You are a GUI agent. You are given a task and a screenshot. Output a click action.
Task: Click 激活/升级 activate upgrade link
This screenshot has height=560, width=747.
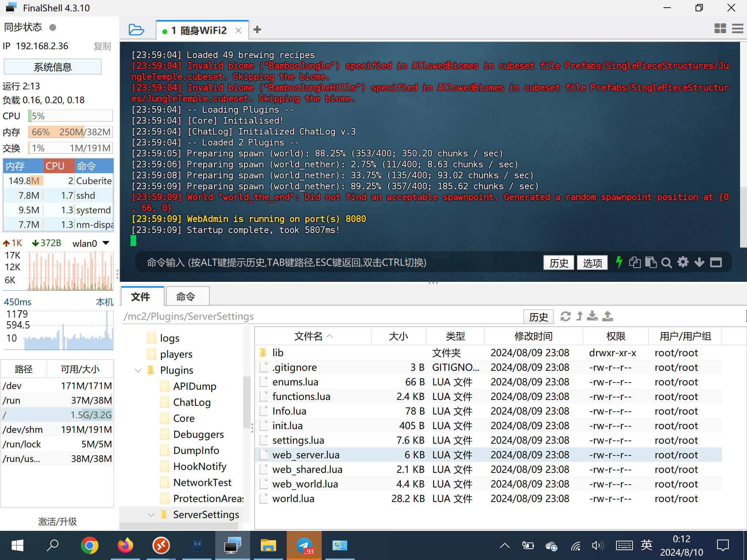click(57, 522)
